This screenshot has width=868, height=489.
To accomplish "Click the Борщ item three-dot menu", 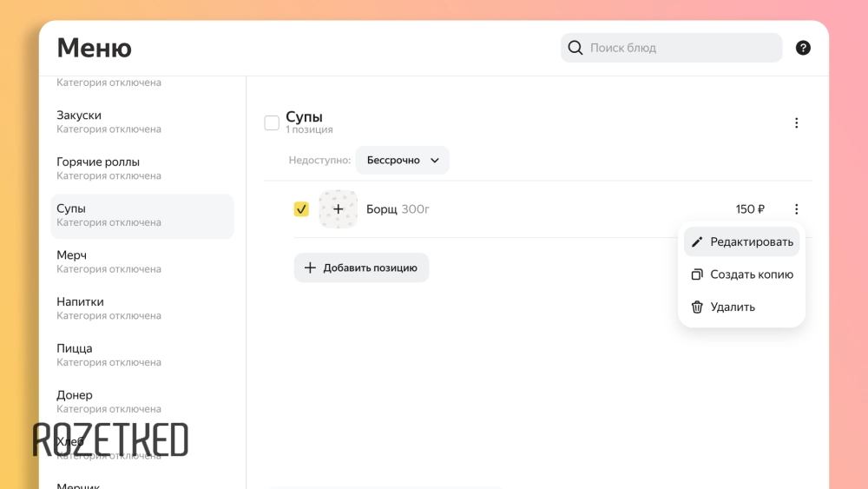I will point(796,209).
